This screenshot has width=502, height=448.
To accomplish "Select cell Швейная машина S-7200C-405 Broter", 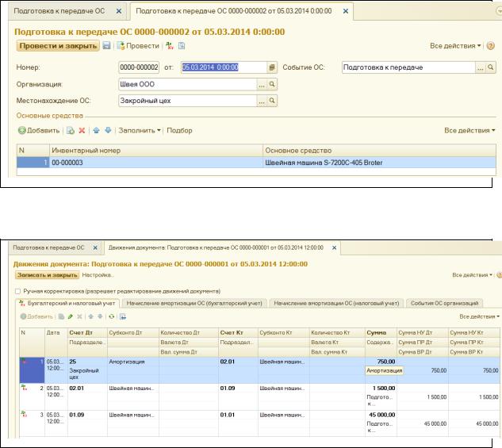I will click(x=379, y=163).
